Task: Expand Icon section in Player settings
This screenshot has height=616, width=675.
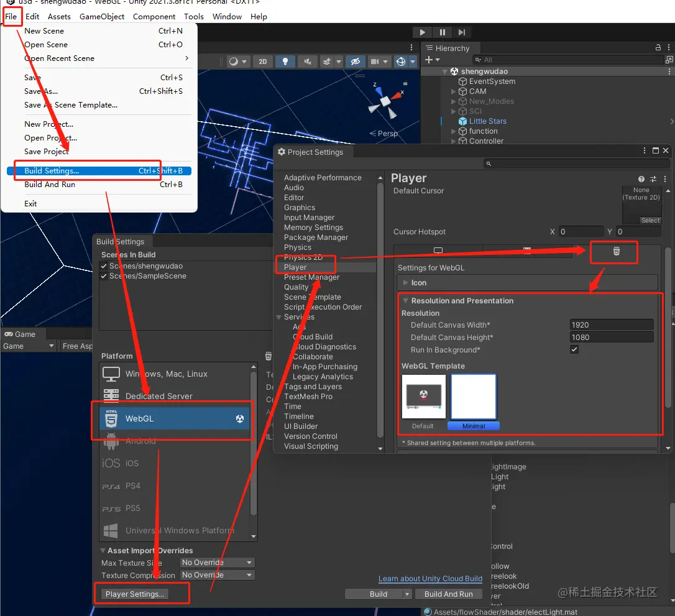Action: 405,283
